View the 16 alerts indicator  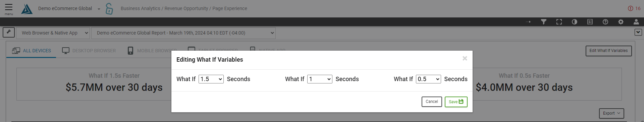click(634, 8)
